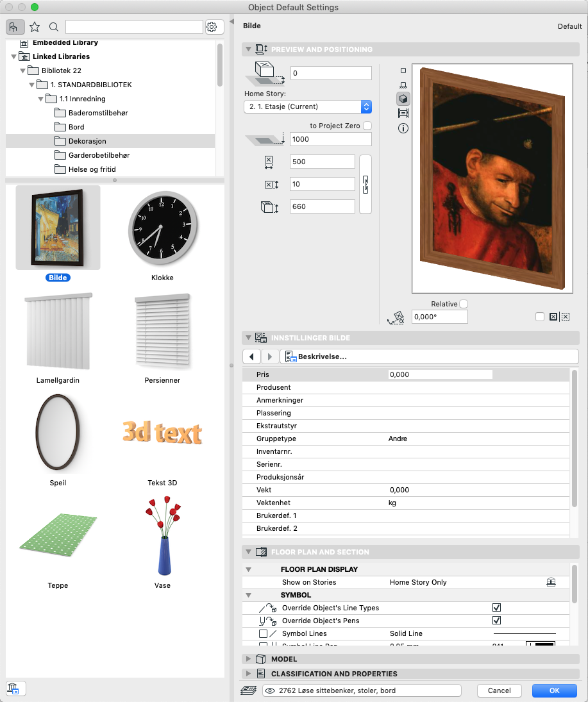
Task: Click Override Object's Line Types icon
Action: (268, 608)
